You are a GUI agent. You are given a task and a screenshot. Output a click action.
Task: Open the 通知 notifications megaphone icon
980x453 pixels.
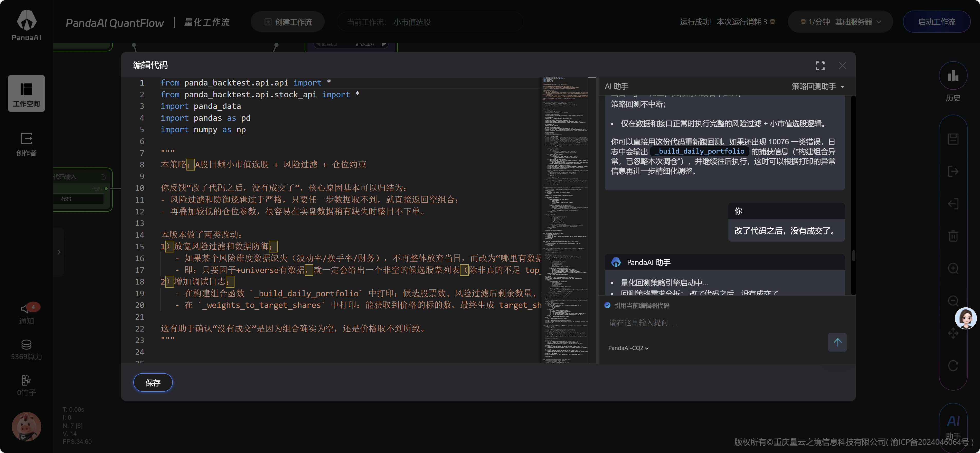26,314
